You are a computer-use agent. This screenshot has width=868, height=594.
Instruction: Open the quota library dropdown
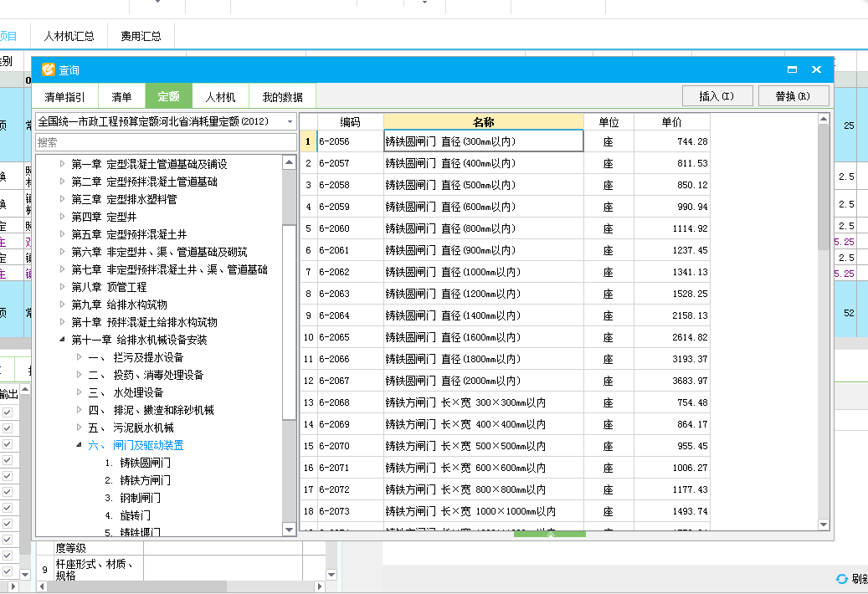290,121
